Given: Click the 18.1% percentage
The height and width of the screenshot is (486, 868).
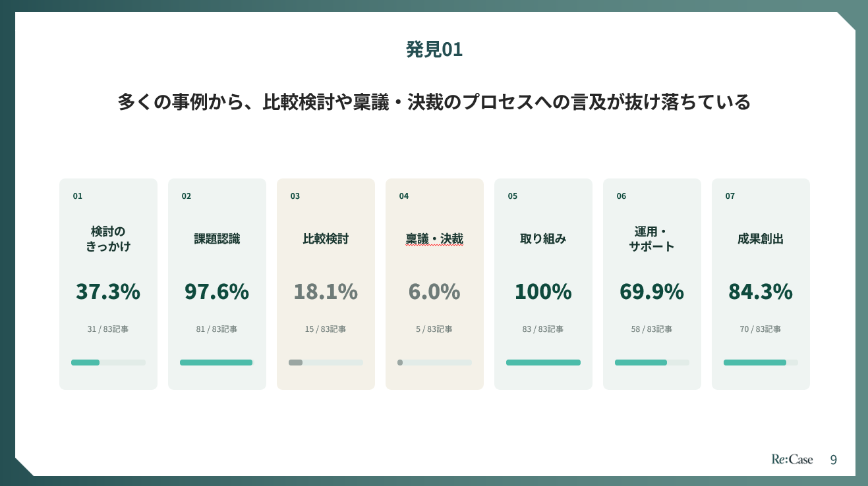Looking at the screenshot, I should click(326, 291).
